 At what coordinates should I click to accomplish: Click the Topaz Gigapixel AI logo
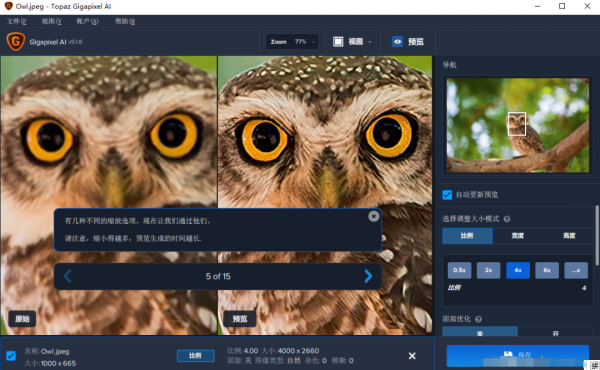pos(16,41)
